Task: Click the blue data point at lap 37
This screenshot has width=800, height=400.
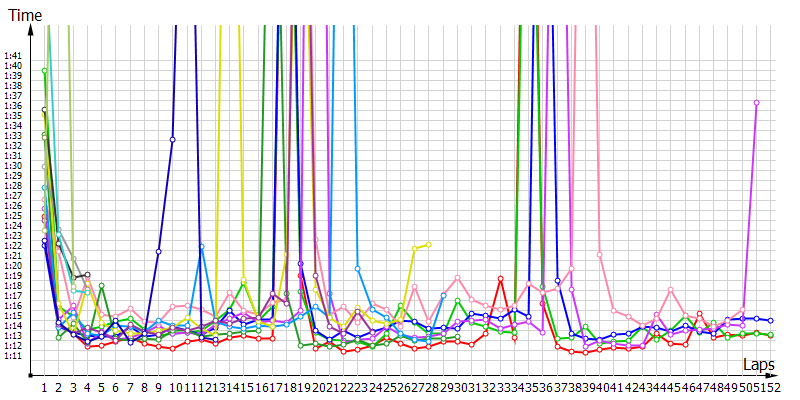Action: tap(557, 281)
